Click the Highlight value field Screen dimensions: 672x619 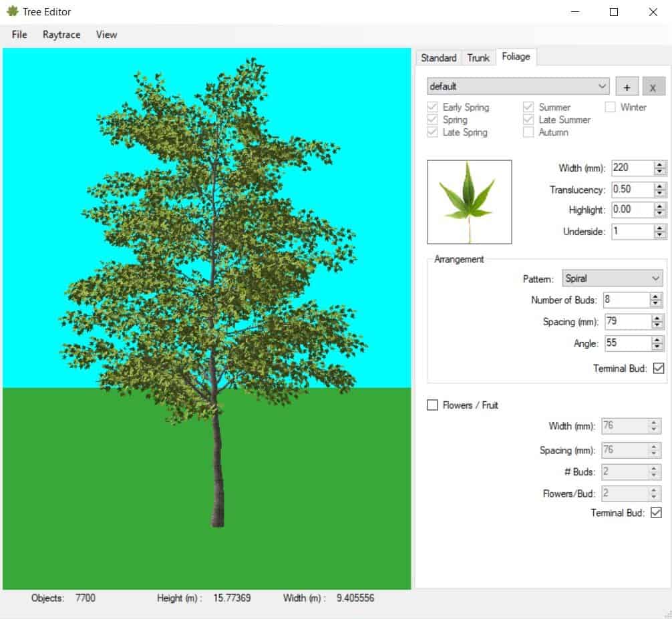pos(632,210)
